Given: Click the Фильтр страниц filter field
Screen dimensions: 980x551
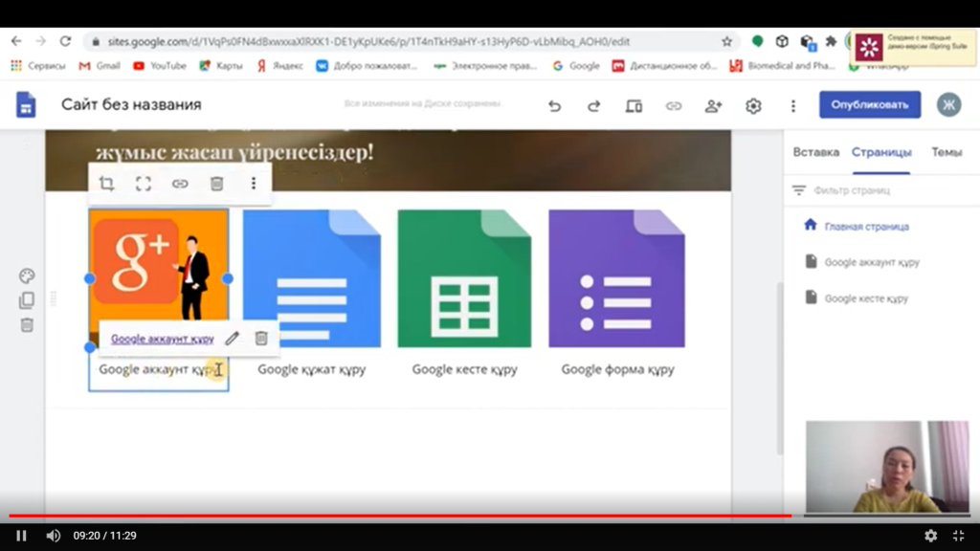Looking at the screenshot, I should click(881, 190).
